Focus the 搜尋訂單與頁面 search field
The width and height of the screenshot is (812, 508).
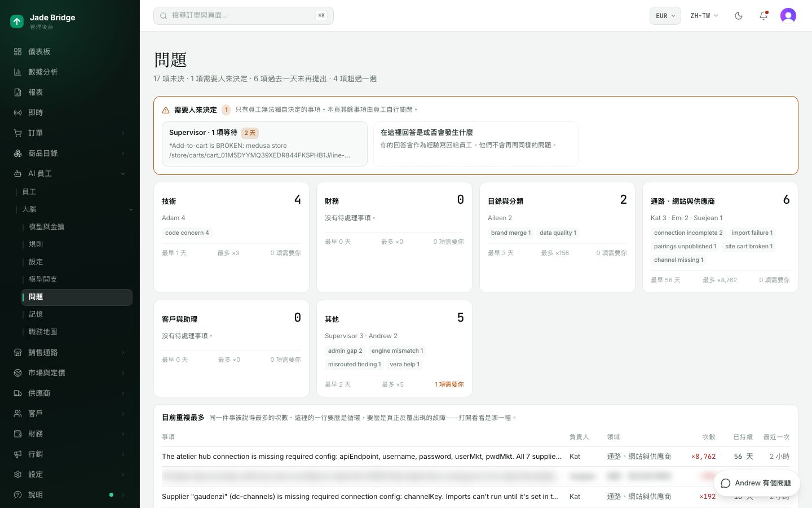point(244,16)
